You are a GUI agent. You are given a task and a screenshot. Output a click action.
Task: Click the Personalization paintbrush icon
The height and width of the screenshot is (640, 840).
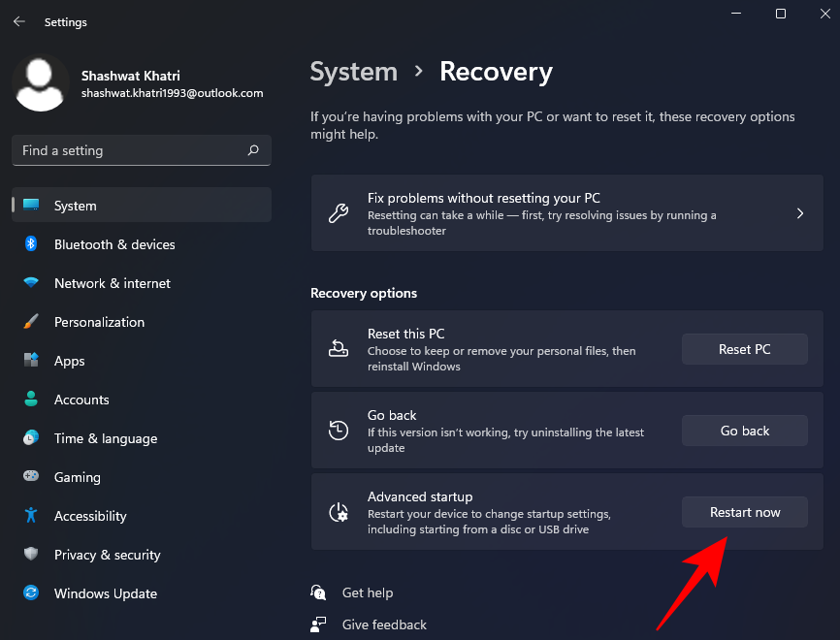(x=31, y=322)
